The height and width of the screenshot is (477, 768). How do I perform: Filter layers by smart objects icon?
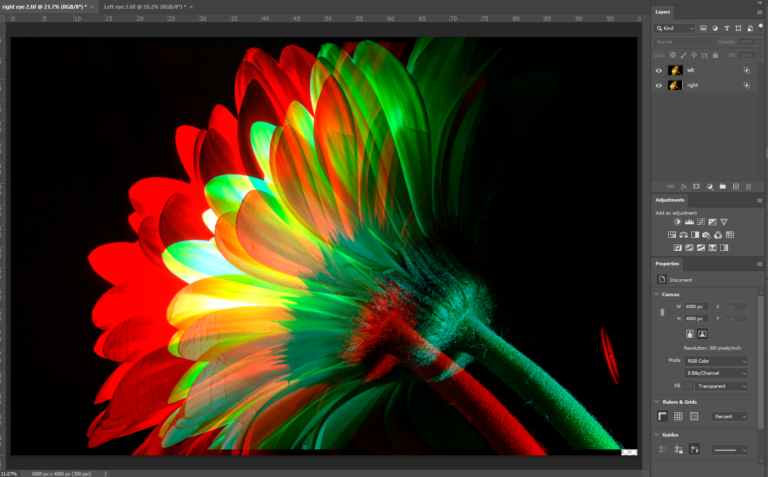750,28
